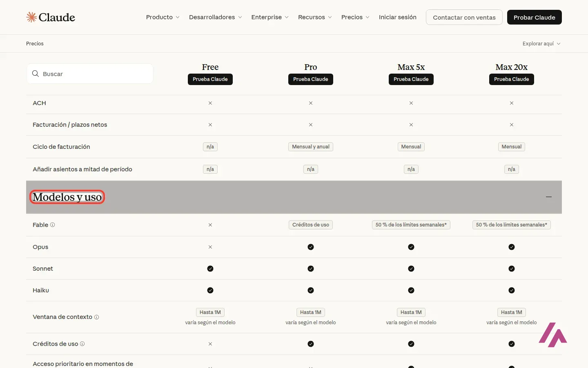Click 50 % de los límites semanales under Max 5x

[411, 225]
